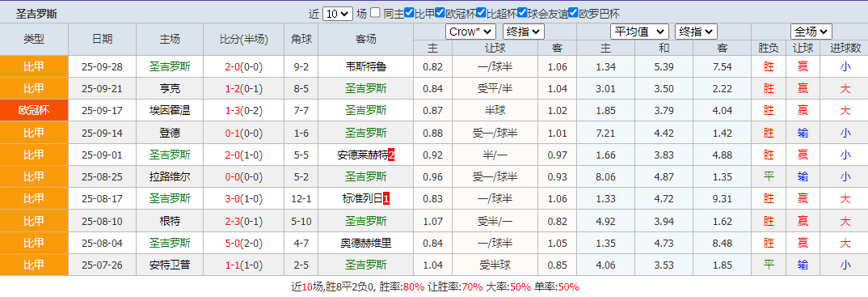This screenshot has height=297, width=868.
Task: Click away odds 9.31
Action: coord(722,199)
